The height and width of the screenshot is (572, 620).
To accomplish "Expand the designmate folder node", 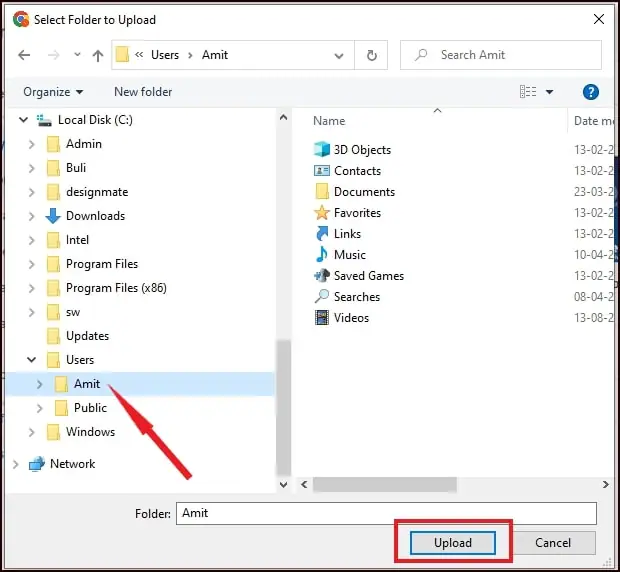I will (x=32, y=193).
